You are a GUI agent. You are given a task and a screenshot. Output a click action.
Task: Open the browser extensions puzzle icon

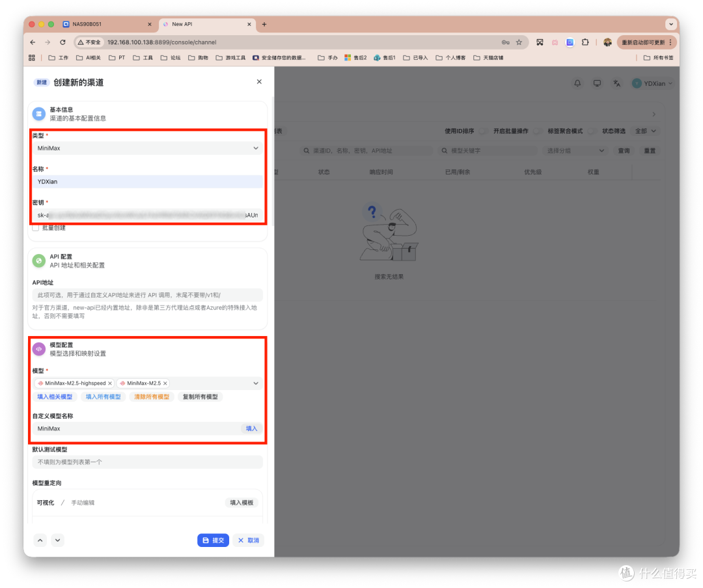[585, 42]
